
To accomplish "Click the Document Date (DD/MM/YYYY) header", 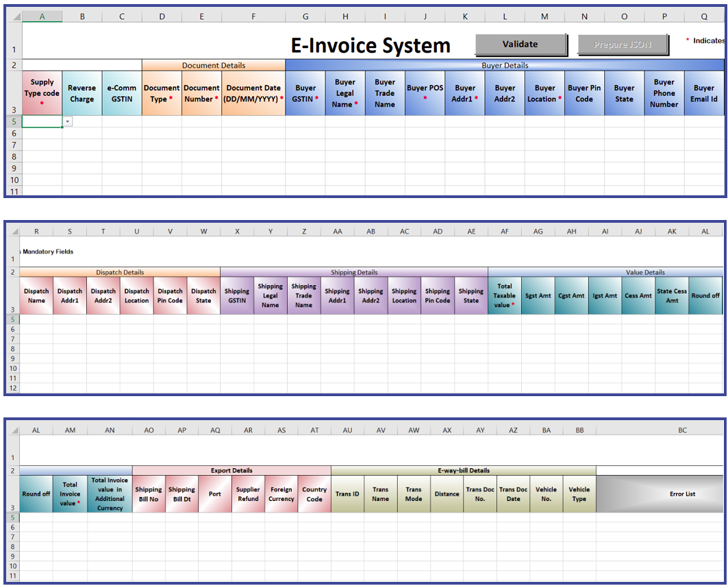I will coord(253,92).
